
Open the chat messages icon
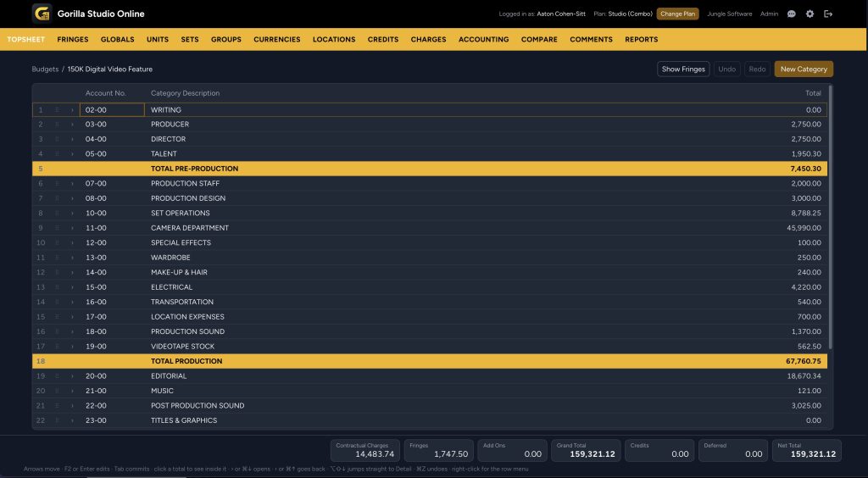[792, 14]
